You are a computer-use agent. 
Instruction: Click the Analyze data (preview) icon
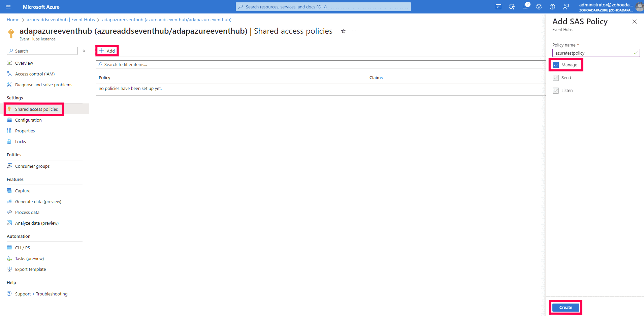click(9, 223)
